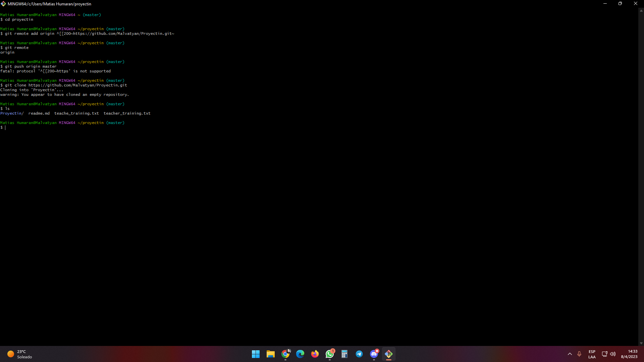The height and width of the screenshot is (362, 644).
Task: Click the scrollbar down arrow in terminal
Action: pos(641,343)
